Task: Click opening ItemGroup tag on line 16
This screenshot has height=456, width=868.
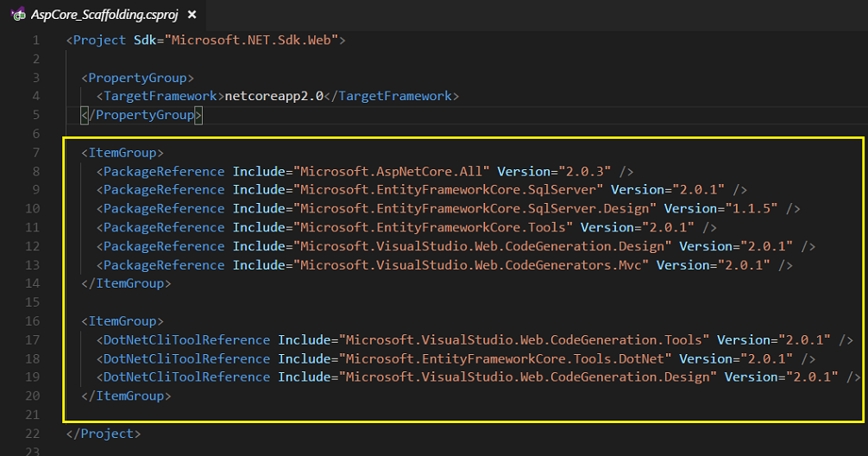Action: (x=123, y=321)
